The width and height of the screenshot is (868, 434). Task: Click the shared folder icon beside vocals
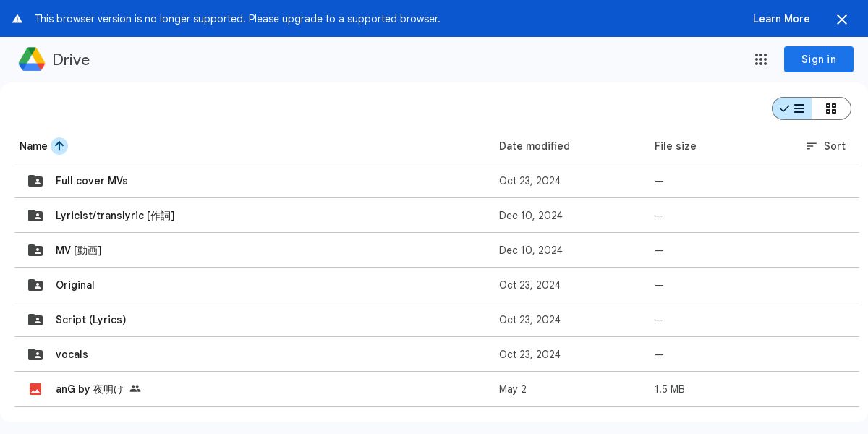[35, 354]
